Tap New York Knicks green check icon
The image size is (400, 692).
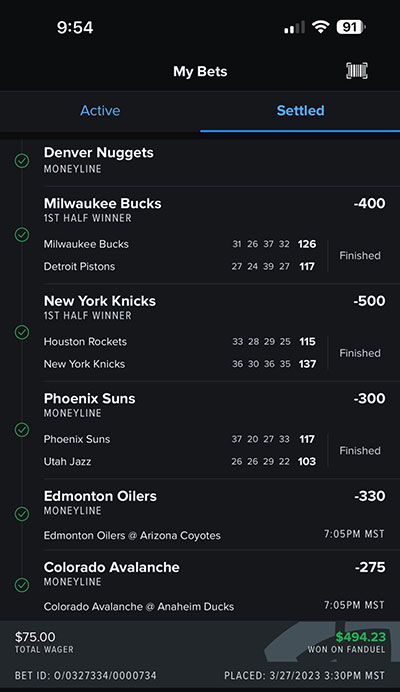pyautogui.click(x=22, y=332)
